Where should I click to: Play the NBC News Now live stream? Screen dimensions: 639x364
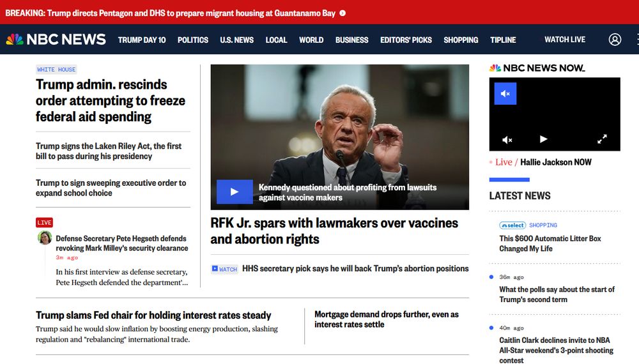(543, 139)
